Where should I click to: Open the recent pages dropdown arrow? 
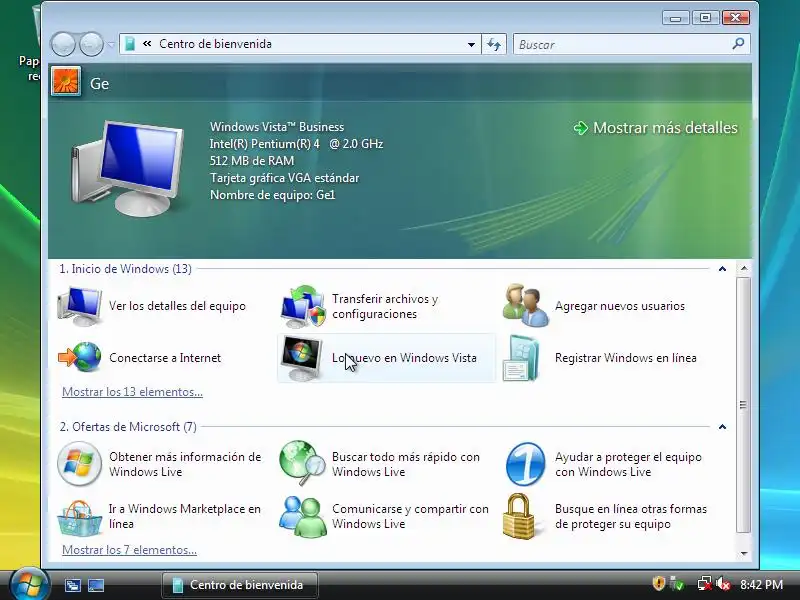tap(111, 44)
